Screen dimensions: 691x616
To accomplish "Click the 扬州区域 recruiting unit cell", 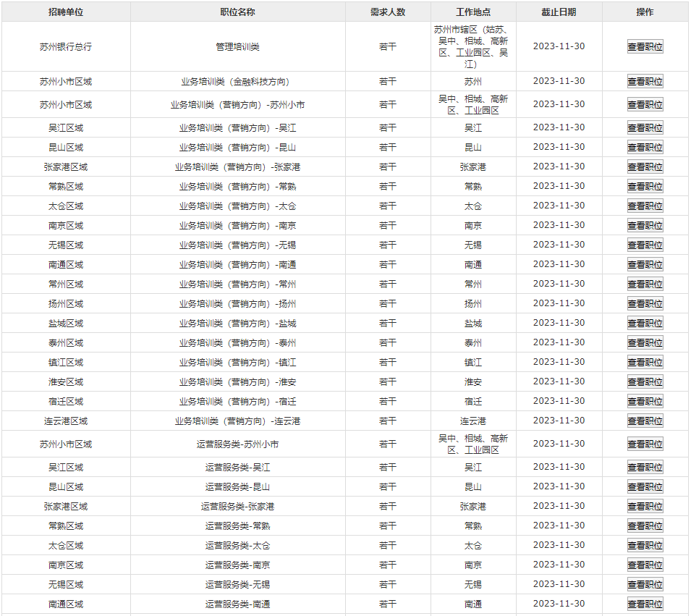I will [66, 304].
